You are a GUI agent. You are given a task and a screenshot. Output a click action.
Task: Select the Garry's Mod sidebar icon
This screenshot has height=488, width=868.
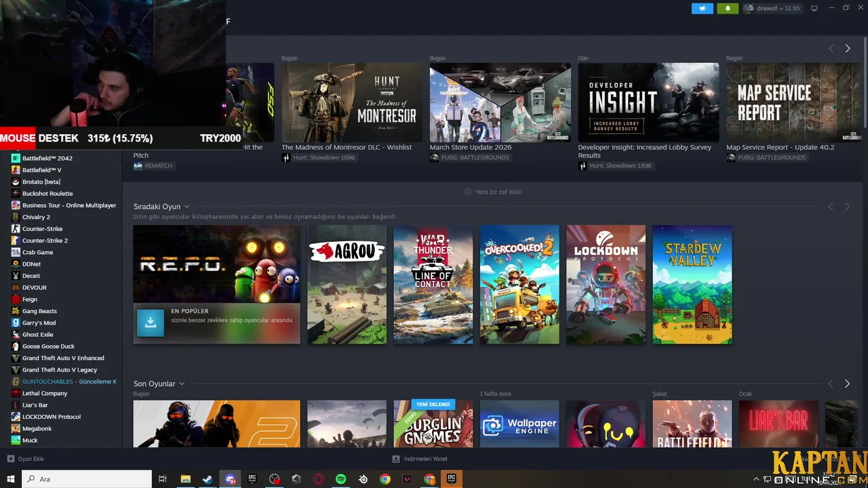(16, 323)
